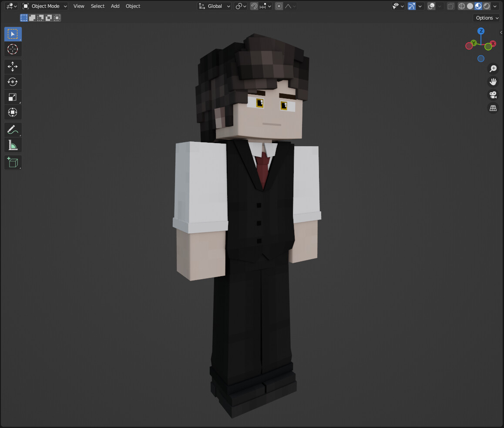
Task: Activate the Annotate tool
Action: (13, 130)
